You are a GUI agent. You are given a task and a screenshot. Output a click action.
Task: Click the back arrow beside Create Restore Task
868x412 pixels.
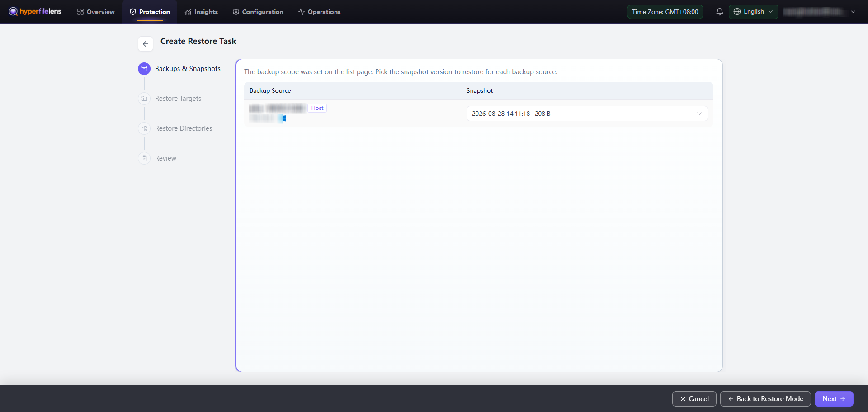coord(146,44)
